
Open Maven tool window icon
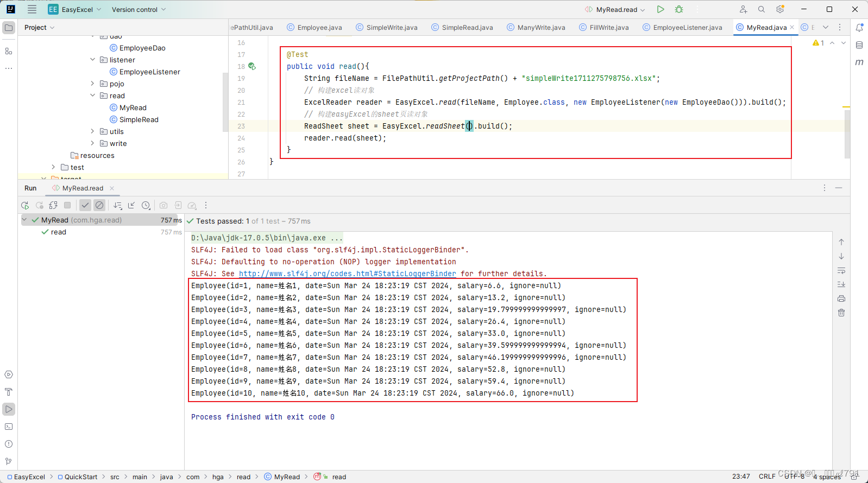(x=859, y=62)
